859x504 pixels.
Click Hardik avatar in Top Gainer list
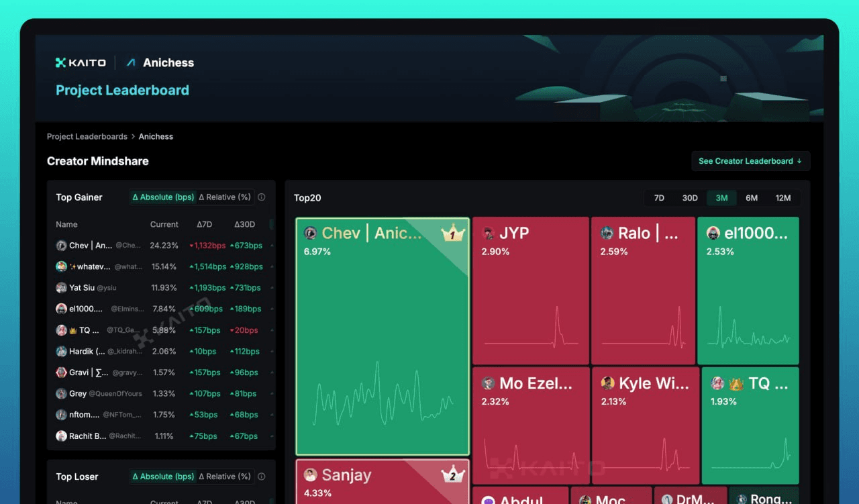click(61, 351)
